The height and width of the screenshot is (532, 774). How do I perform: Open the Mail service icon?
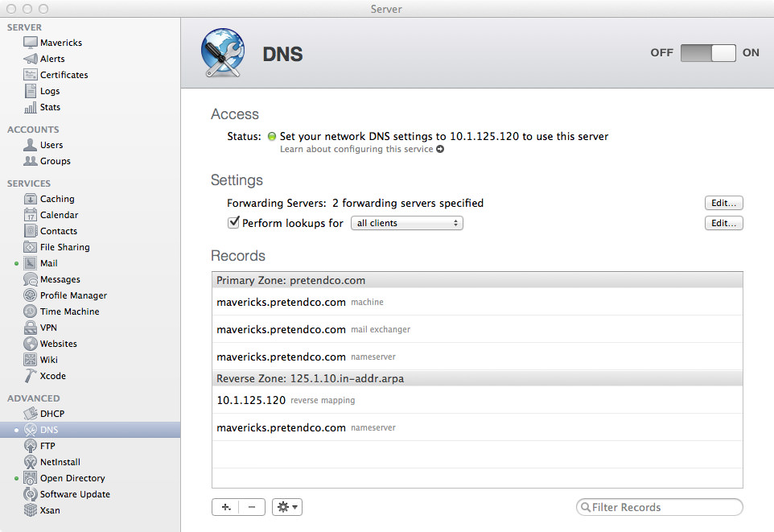pos(30,263)
